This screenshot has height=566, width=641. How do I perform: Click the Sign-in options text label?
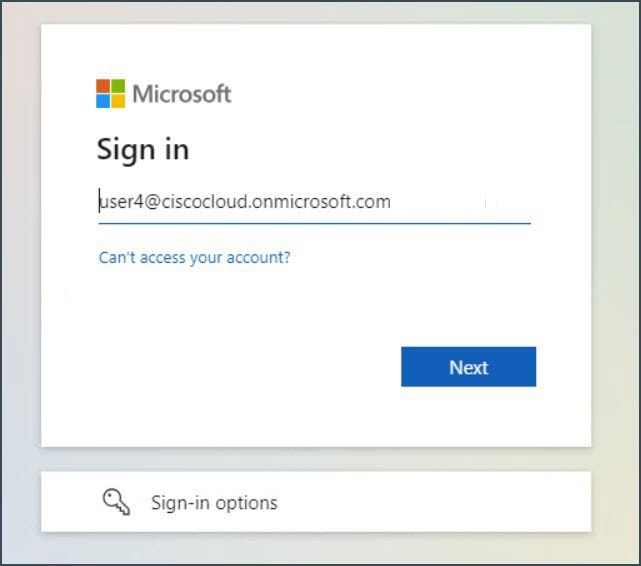pyautogui.click(x=214, y=503)
